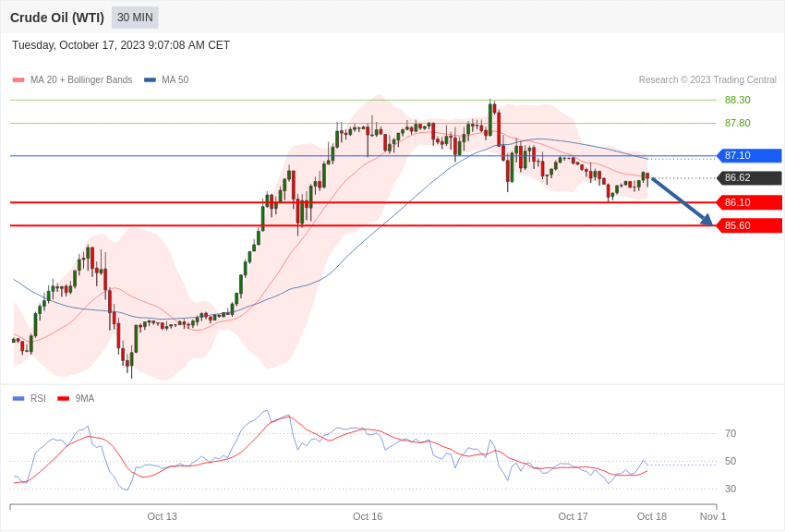Click the Oct 13 date axis label
The width and height of the screenshot is (785, 532).
tap(163, 516)
